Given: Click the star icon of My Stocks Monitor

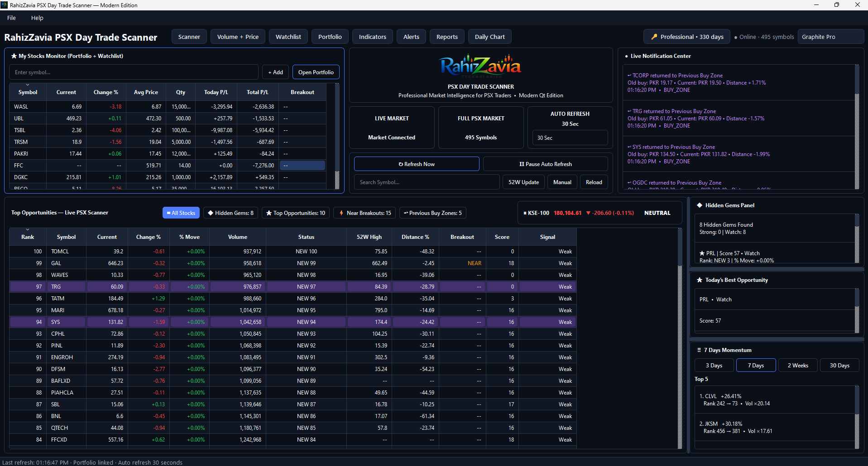Looking at the screenshot, I should (x=14, y=56).
